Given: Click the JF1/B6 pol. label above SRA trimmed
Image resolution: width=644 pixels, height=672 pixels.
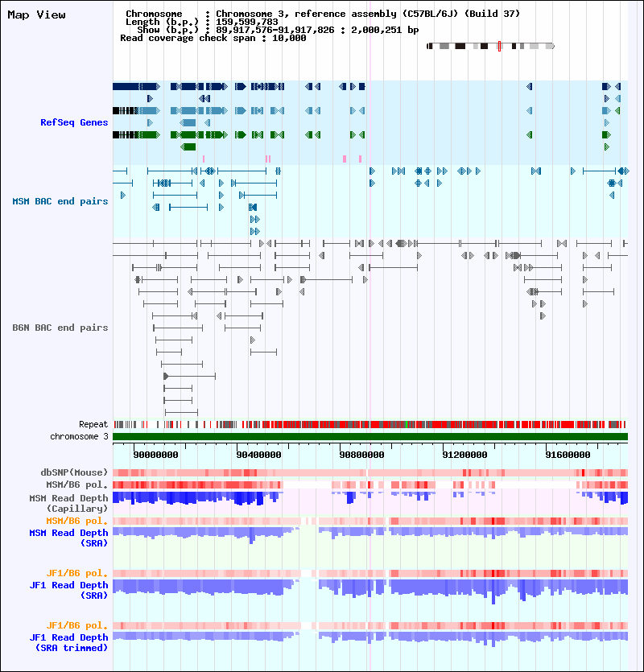Looking at the screenshot, I should tap(76, 625).
